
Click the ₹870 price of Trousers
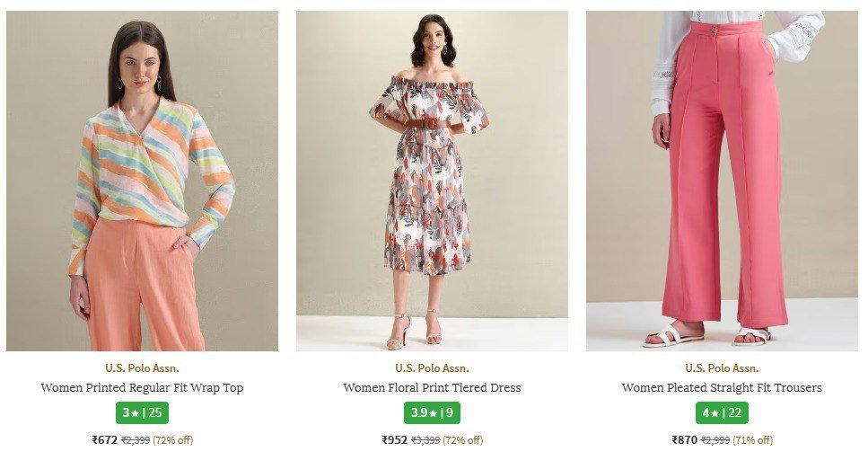click(684, 440)
